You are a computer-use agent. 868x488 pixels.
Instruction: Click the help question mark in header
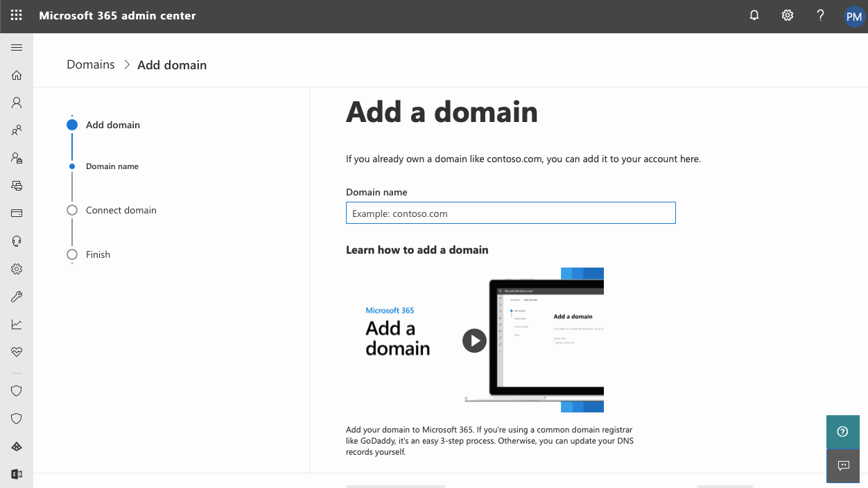[x=821, y=15]
